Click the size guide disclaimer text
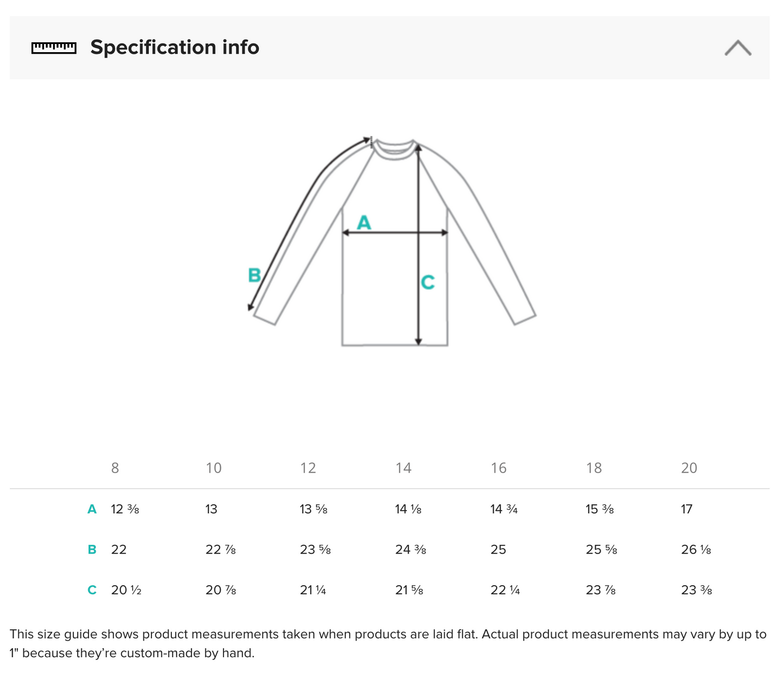 (388, 643)
